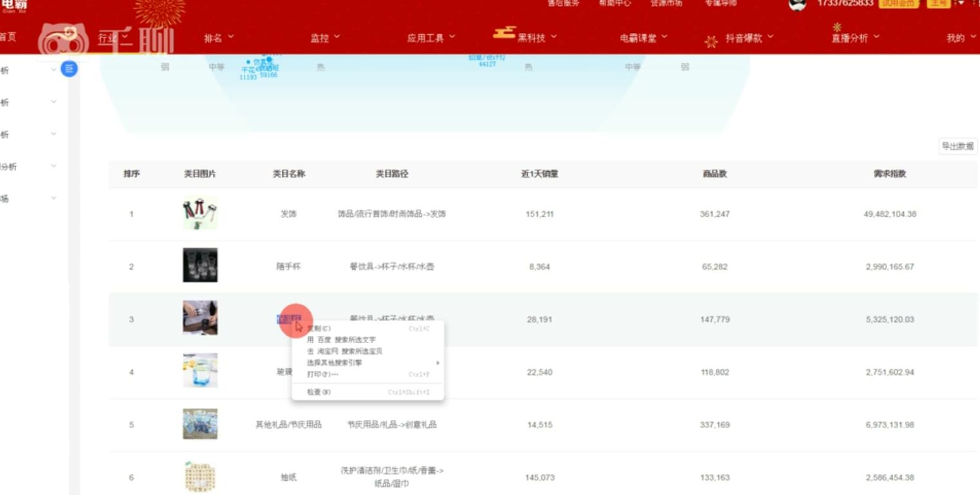980x495 pixels.
Task: Open the 随手杯 category thumbnail image
Action: [200, 265]
